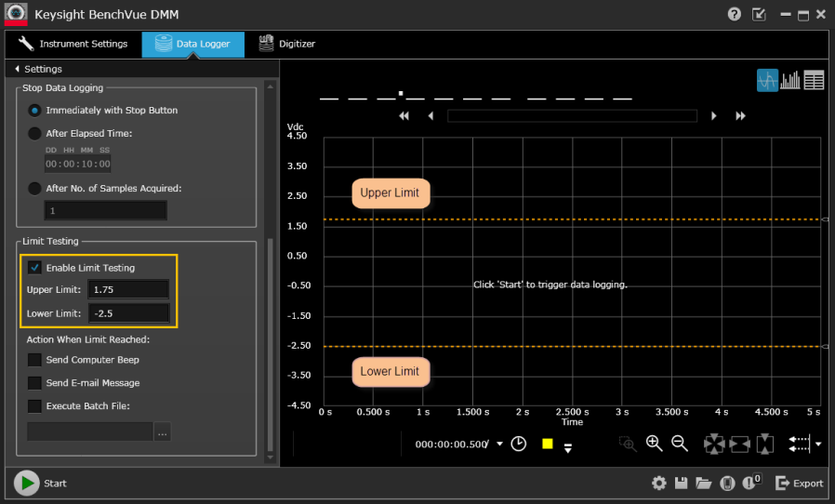Open help via question mark icon
This screenshot has height=504, width=835.
point(735,14)
